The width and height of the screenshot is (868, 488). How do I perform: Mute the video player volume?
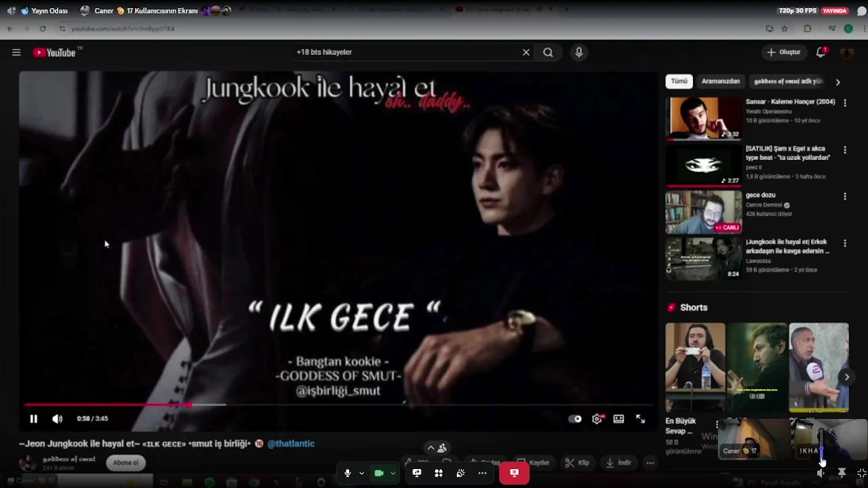(x=58, y=419)
